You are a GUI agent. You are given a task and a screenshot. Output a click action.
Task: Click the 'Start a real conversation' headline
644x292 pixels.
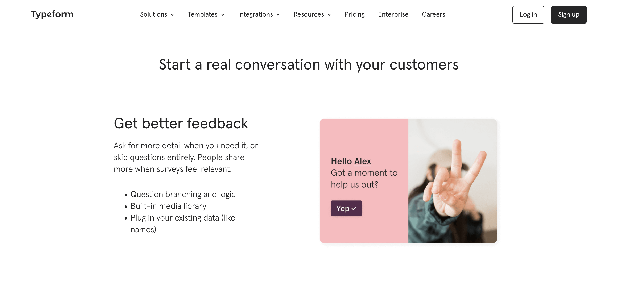309,65
